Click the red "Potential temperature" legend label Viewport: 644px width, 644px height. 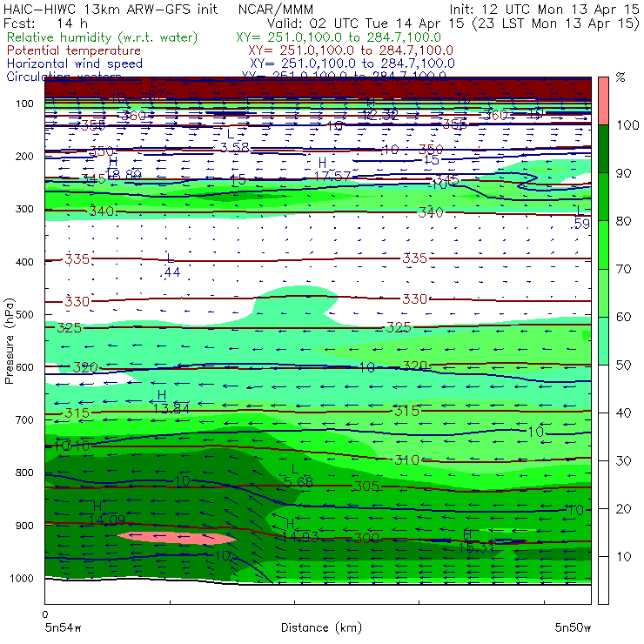(x=74, y=50)
